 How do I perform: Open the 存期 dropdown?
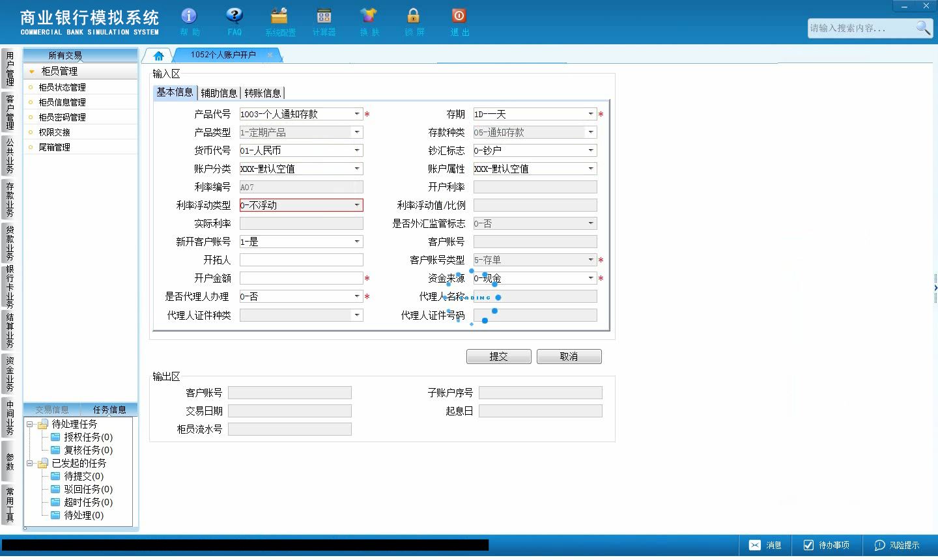(591, 114)
